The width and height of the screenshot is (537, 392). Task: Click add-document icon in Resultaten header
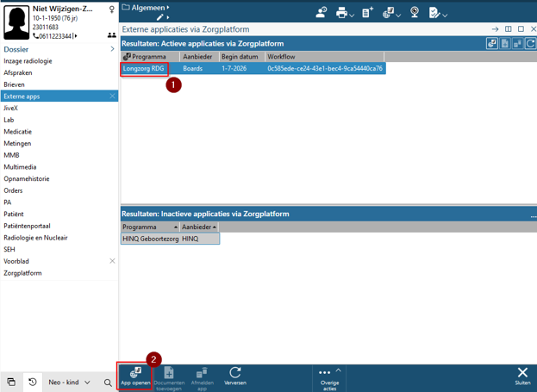click(505, 43)
